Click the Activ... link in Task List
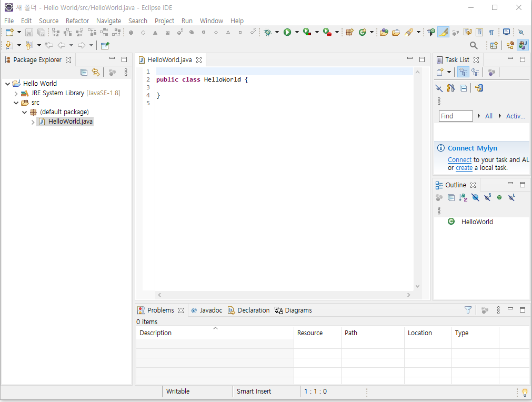Viewport: 532px width, 402px height. (515, 116)
